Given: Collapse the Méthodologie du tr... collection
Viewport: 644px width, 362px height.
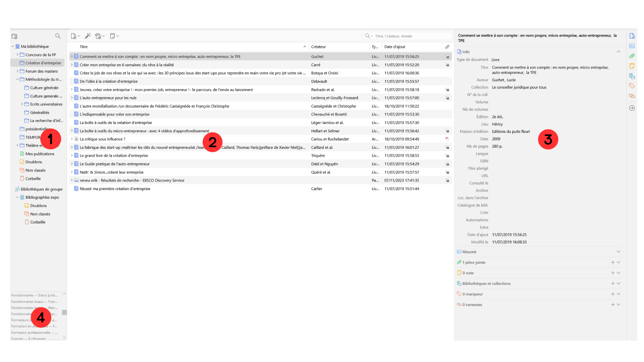Looking at the screenshot, I should coord(17,79).
